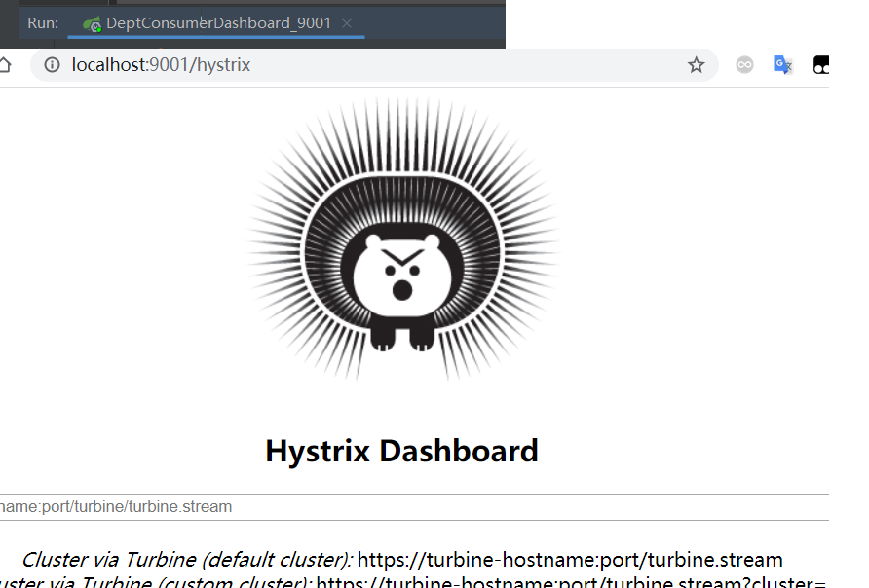
Task: Open the infinity extension icon
Action: (x=744, y=65)
